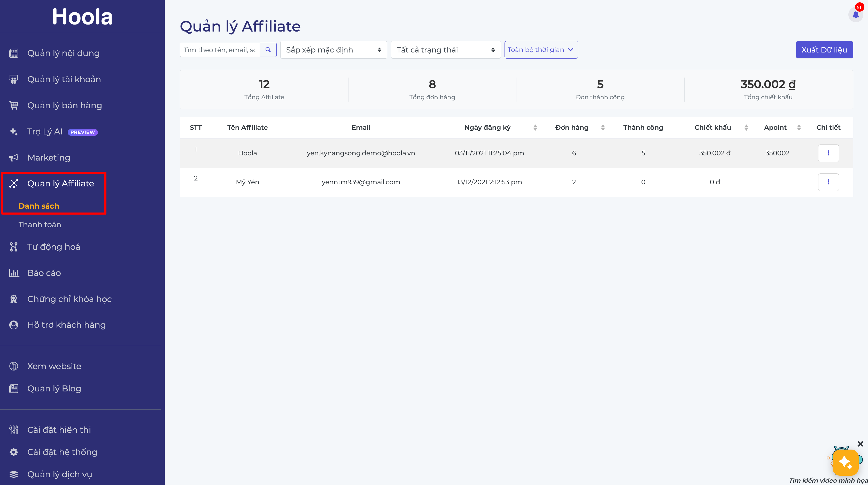This screenshot has height=485, width=868.
Task: Click the Cài đặt hệ thống gear icon
Action: tap(13, 452)
